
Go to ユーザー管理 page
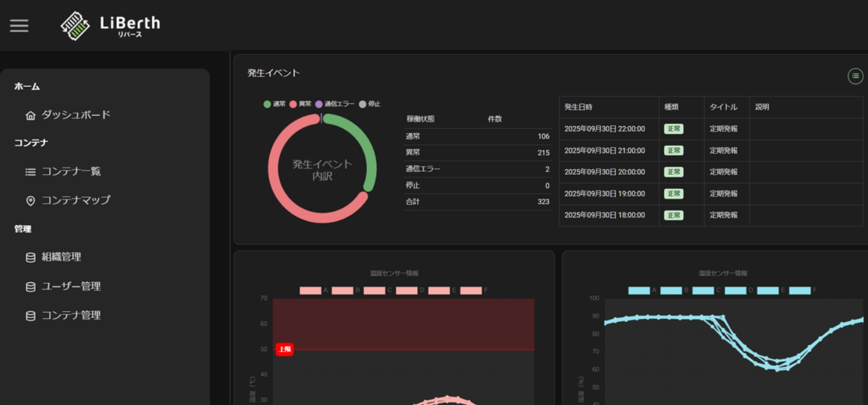click(71, 286)
